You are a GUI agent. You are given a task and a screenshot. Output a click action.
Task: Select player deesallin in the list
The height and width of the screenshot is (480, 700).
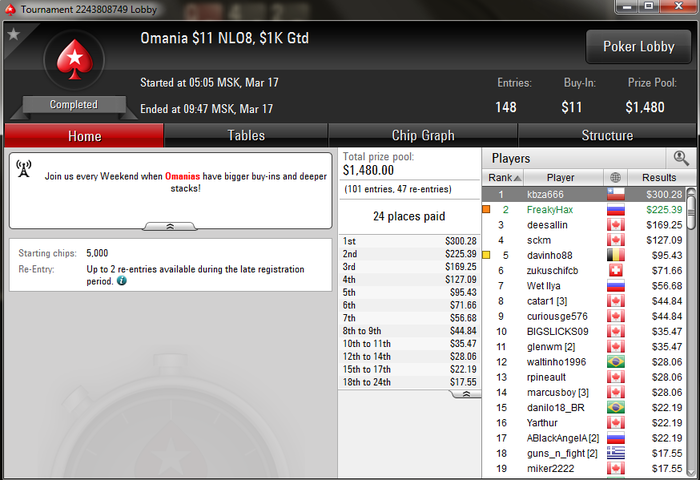[x=547, y=225]
